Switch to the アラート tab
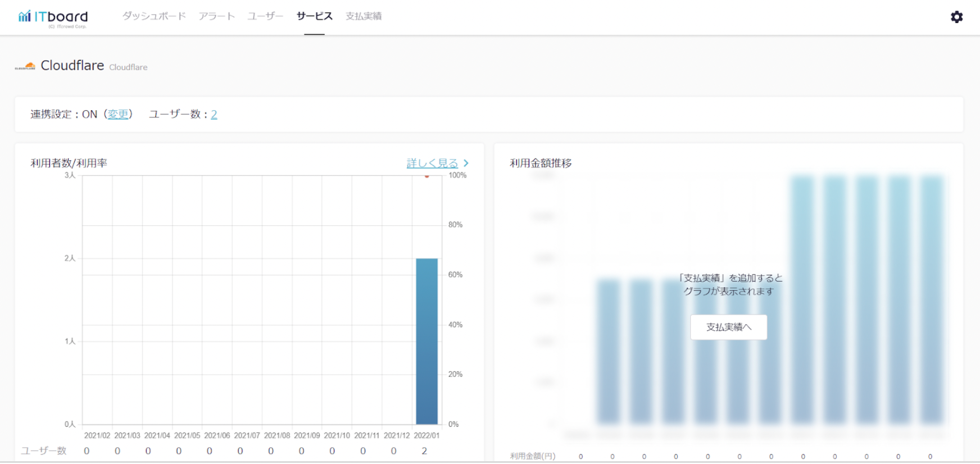The image size is (980, 464). pyautogui.click(x=216, y=16)
